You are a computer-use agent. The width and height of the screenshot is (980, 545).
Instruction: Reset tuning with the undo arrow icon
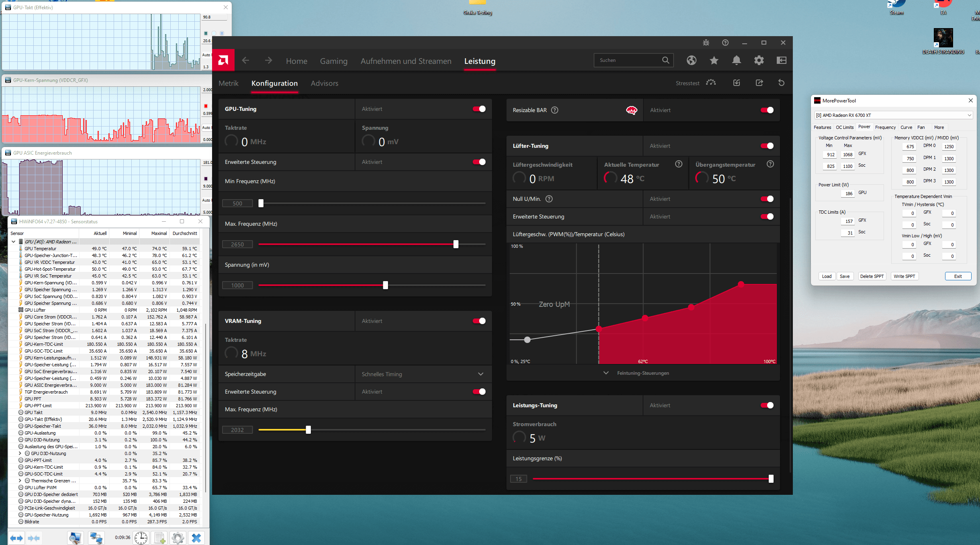click(781, 83)
